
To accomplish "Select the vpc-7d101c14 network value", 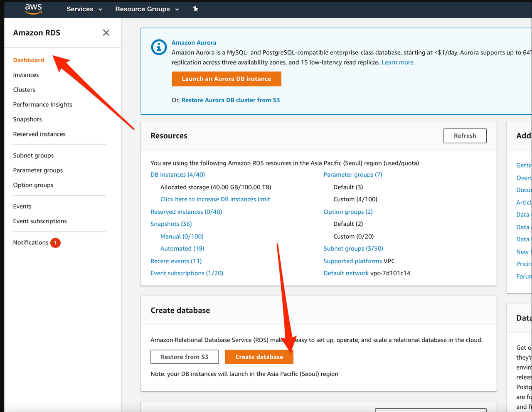I will pyautogui.click(x=390, y=273).
